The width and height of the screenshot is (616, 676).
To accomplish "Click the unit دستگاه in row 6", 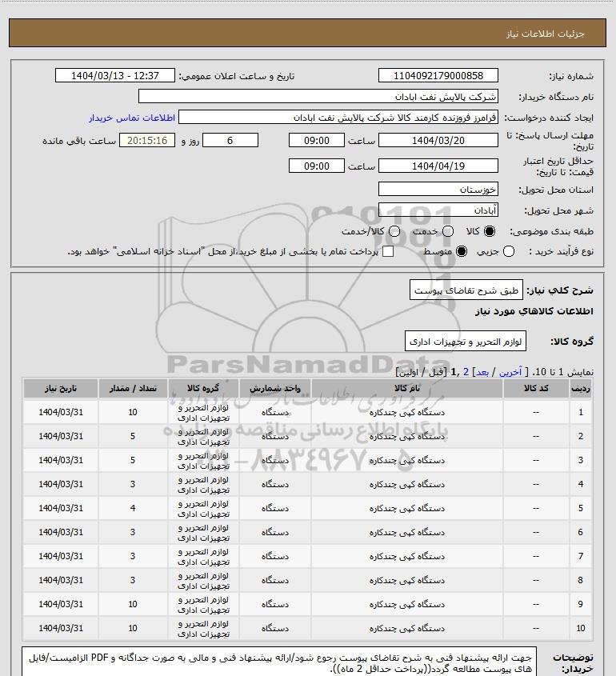I will pyautogui.click(x=275, y=533).
